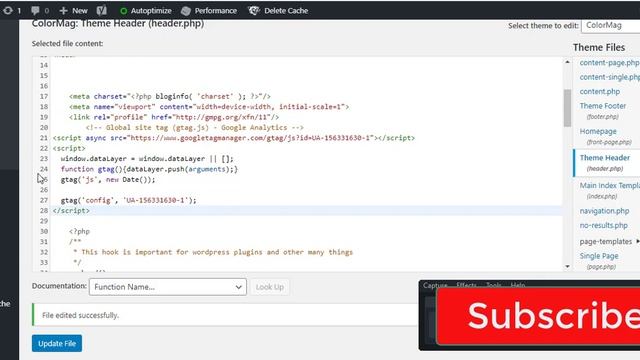
Task: Open no-results.php in Theme Files
Action: point(604,225)
